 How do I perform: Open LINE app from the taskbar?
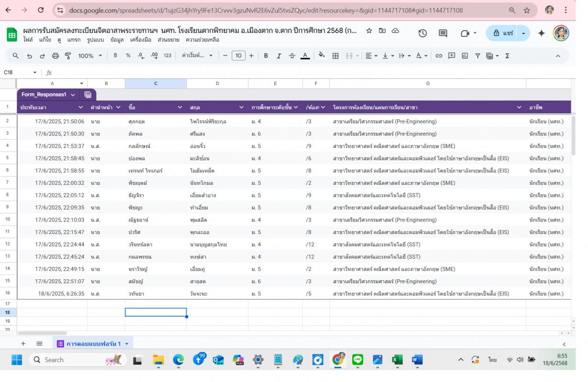click(x=358, y=360)
